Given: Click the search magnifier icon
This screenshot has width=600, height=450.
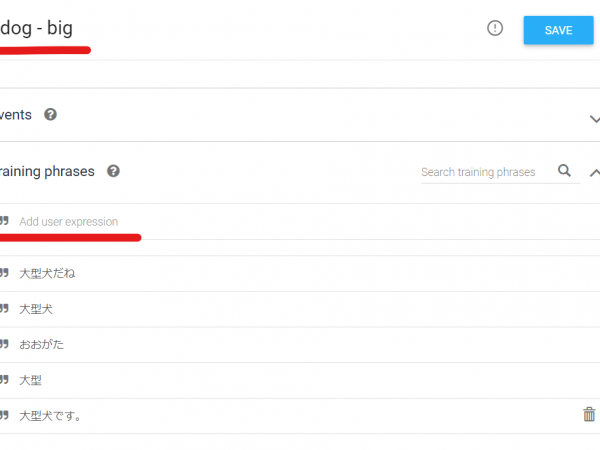Looking at the screenshot, I should click(x=564, y=170).
